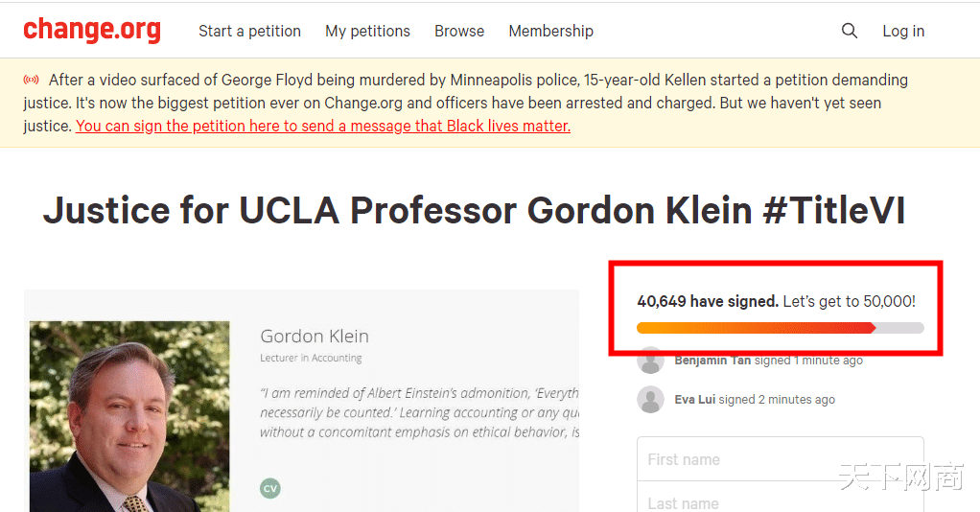The image size is (980, 512).
Task: Open Start a petition menu item
Action: (249, 31)
